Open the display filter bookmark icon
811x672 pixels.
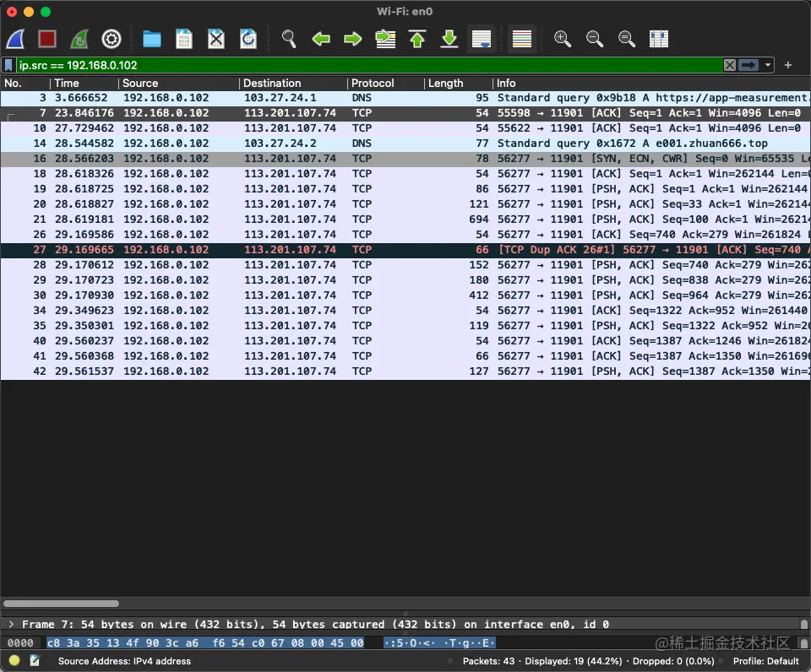tap(8, 65)
